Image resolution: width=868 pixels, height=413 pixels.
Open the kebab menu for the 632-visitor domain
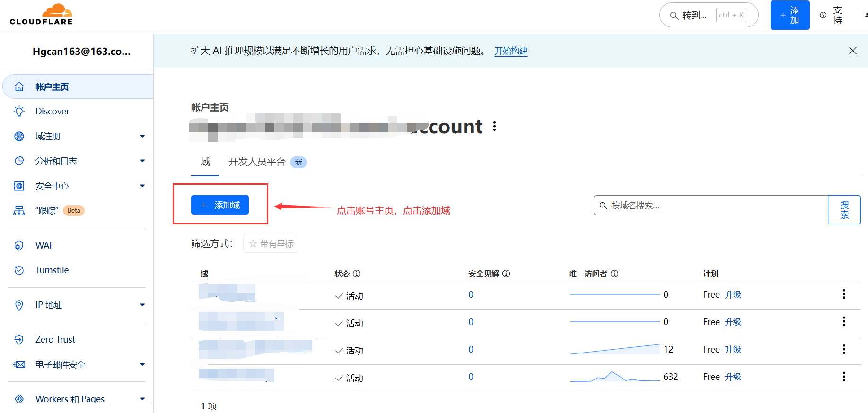843,377
